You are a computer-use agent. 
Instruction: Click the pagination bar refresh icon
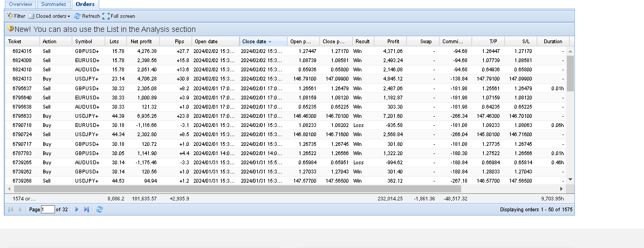click(99, 209)
